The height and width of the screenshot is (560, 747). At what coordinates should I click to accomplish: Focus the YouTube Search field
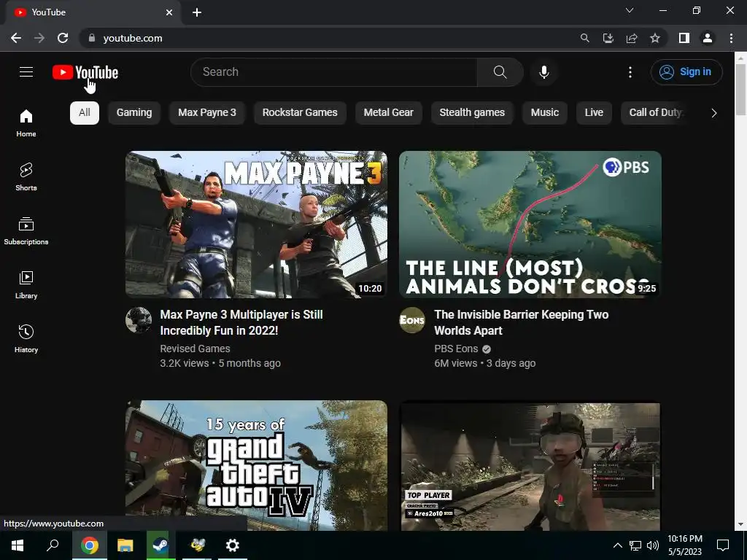pos(333,72)
